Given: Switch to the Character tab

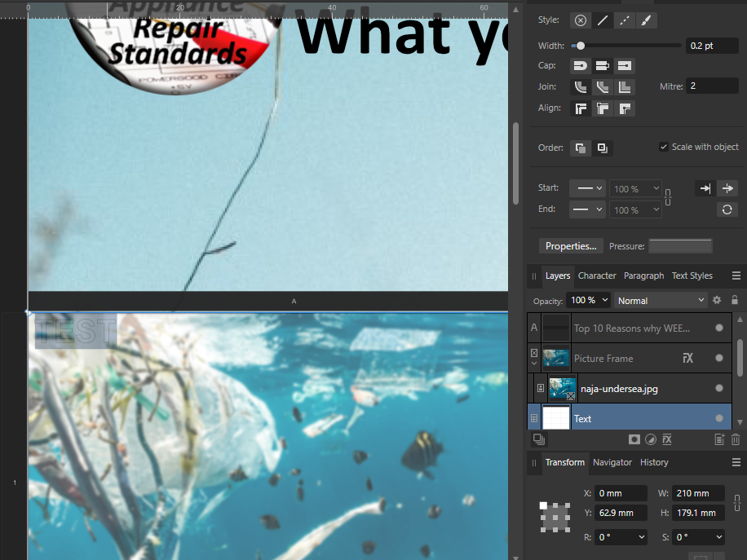Looking at the screenshot, I should [x=597, y=276].
